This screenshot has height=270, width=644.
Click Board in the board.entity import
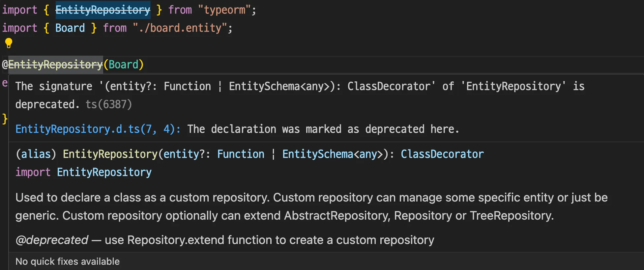[70, 28]
